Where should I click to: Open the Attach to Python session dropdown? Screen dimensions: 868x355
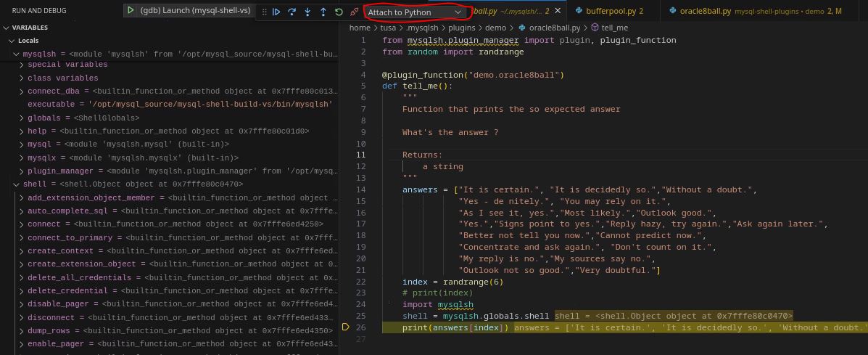pos(415,12)
